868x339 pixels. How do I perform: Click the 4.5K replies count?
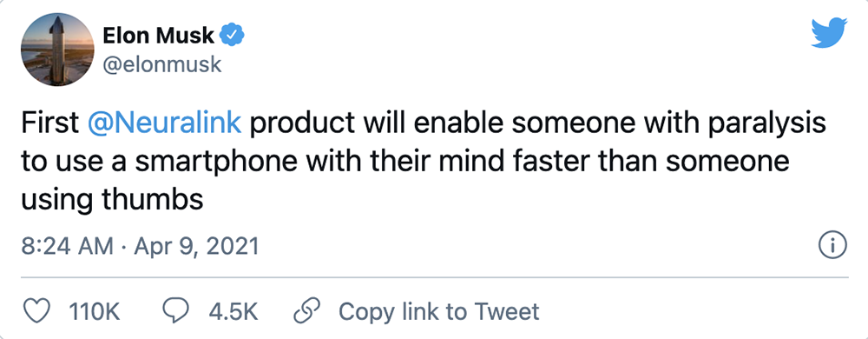point(233,312)
